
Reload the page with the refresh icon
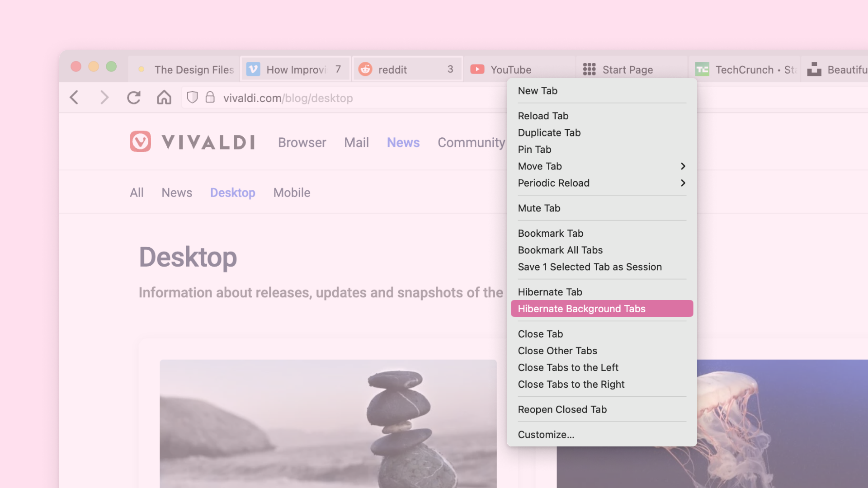pos(134,98)
